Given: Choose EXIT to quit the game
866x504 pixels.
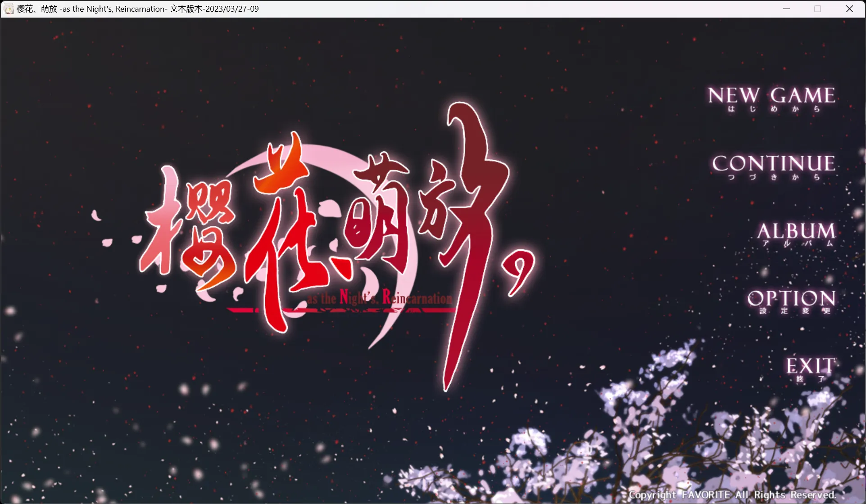Looking at the screenshot, I should (x=811, y=369).
